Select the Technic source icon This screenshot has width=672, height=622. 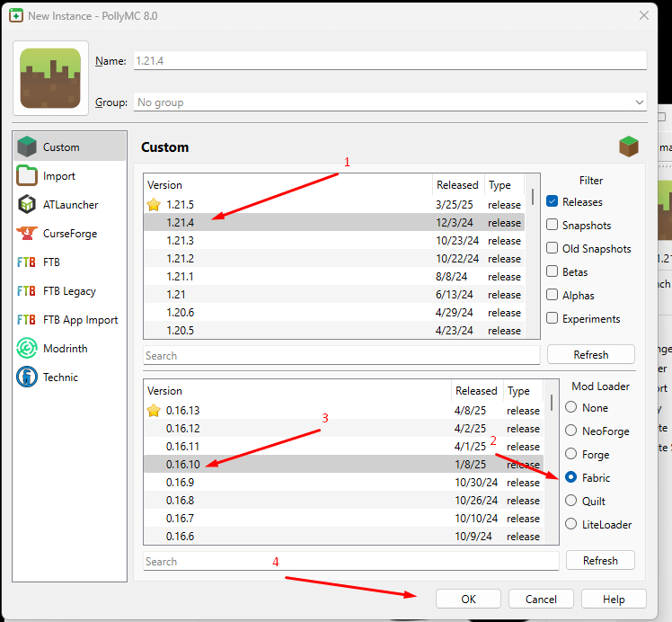pyautogui.click(x=27, y=378)
